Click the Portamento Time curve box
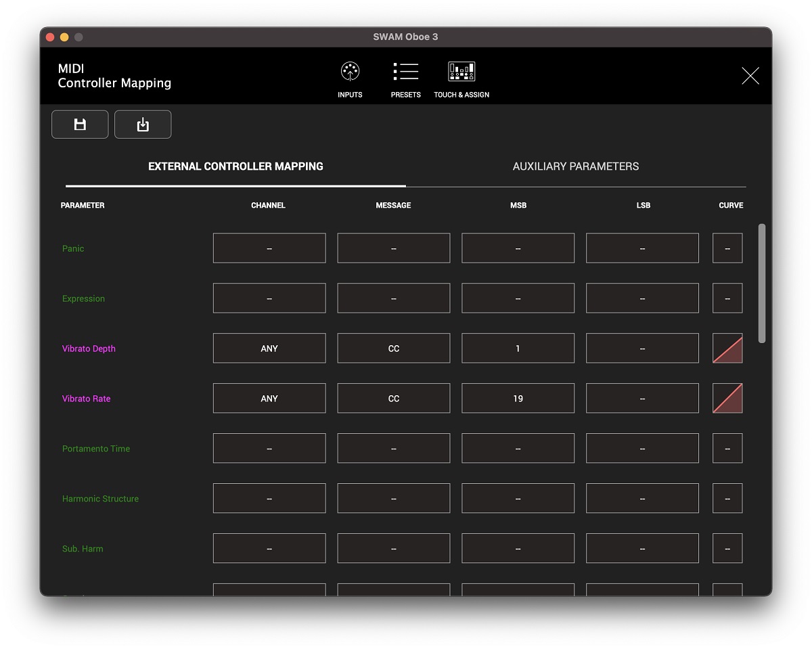 pos(727,449)
